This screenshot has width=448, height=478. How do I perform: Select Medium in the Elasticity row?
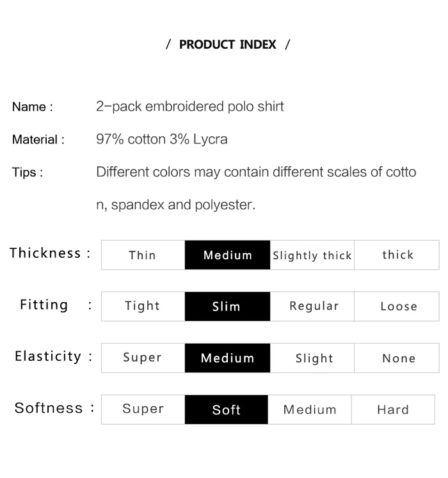(227, 358)
